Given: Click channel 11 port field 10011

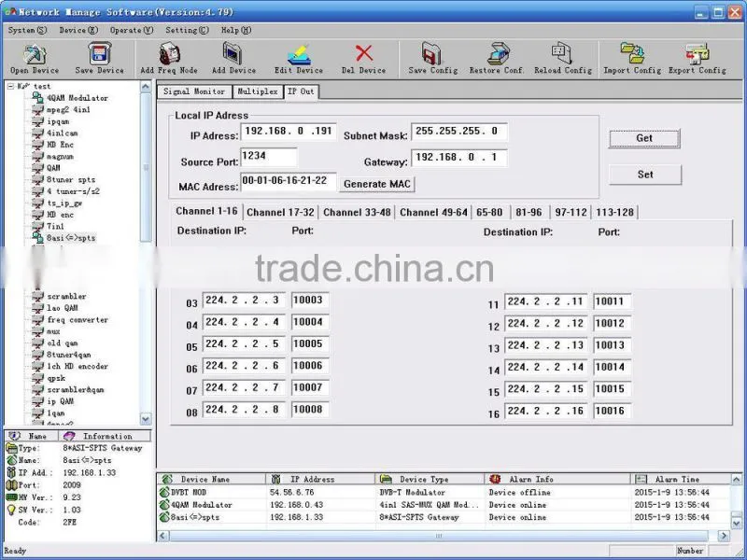Looking at the screenshot, I should (613, 301).
